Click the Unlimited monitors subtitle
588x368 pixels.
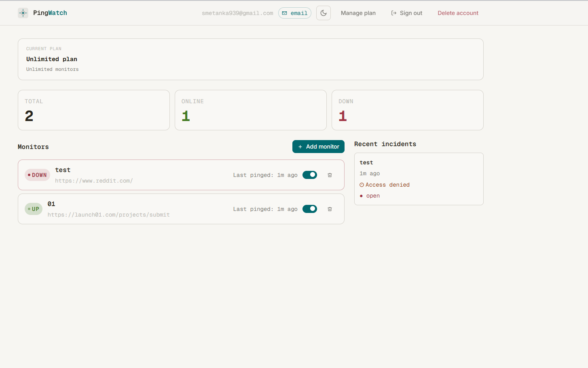(x=53, y=69)
